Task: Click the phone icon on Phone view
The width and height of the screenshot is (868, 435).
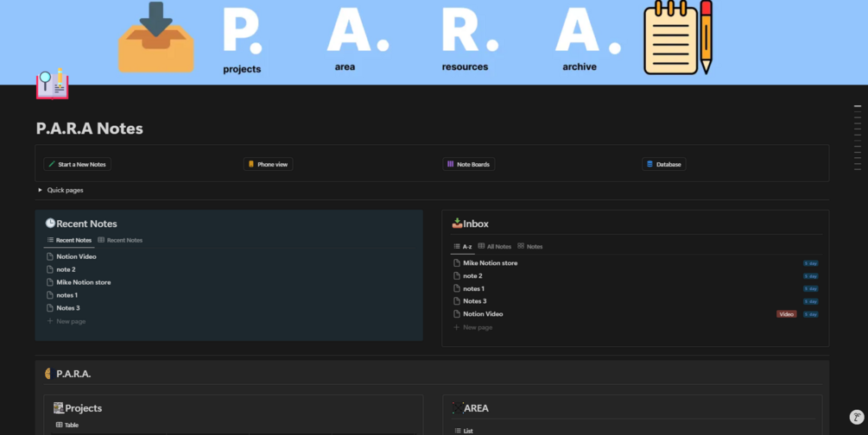Action: [x=250, y=164]
